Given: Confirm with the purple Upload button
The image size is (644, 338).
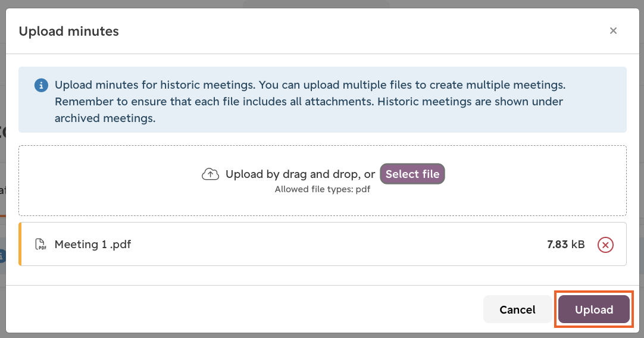Looking at the screenshot, I should [x=594, y=309].
